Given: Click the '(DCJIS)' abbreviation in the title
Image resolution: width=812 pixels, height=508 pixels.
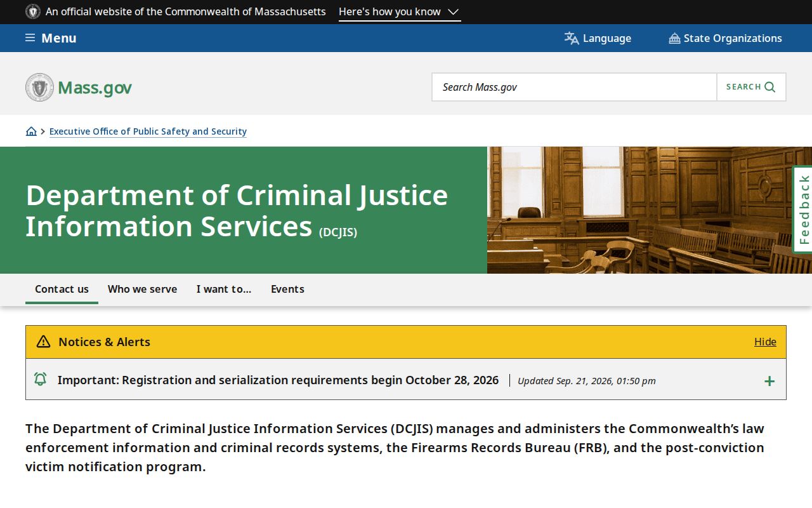Looking at the screenshot, I should click(x=338, y=232).
